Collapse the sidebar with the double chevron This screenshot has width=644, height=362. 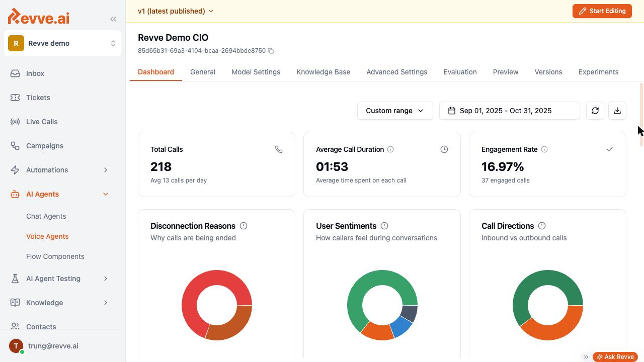[x=113, y=19]
